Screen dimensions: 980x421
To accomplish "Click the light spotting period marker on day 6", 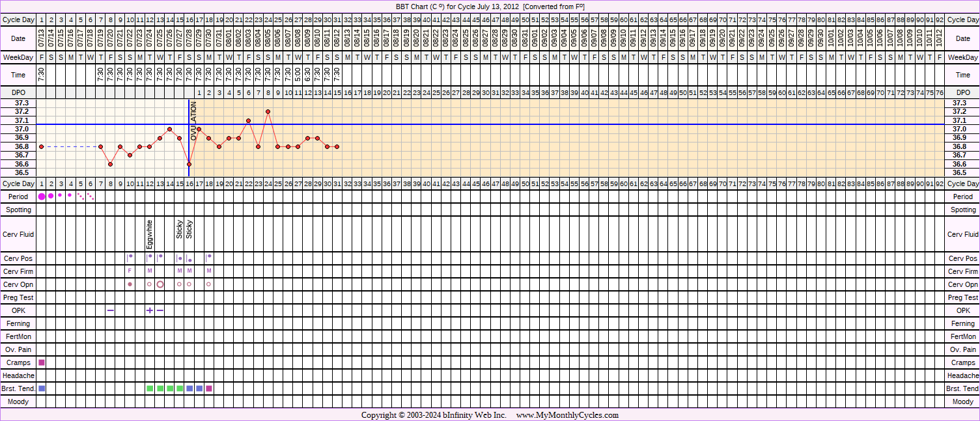I will 91,196.
